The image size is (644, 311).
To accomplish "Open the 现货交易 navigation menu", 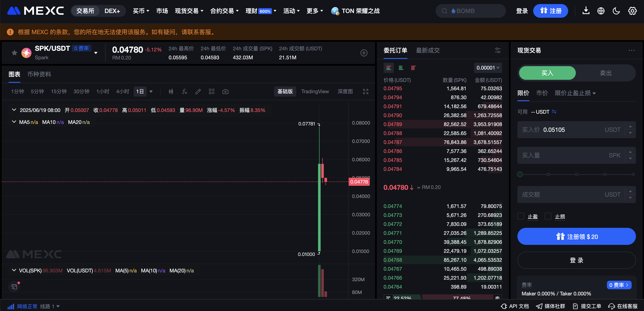I will coord(189,11).
